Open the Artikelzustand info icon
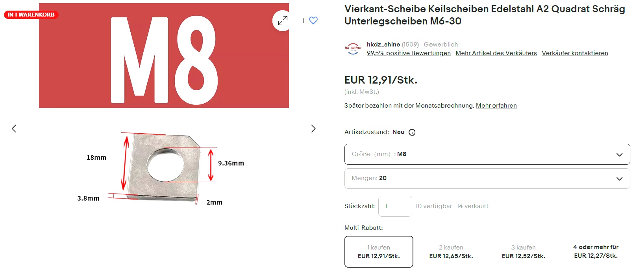The height and width of the screenshot is (270, 644). (412, 132)
